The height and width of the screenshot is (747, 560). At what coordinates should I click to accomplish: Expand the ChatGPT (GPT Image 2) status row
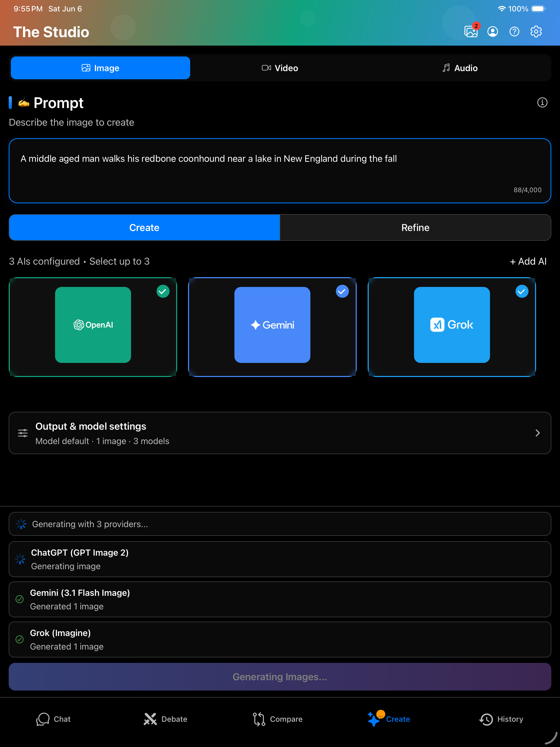click(x=280, y=559)
